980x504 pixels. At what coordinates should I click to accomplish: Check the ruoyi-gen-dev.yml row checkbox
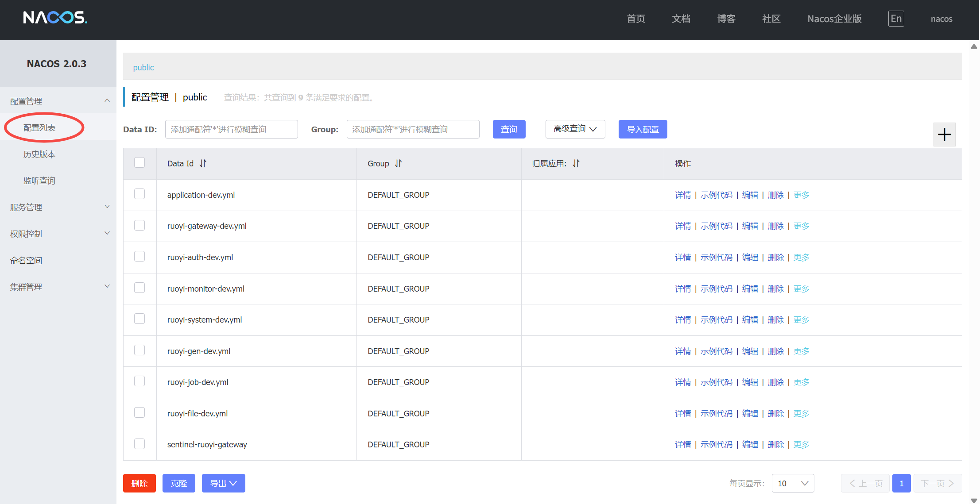[x=139, y=350]
